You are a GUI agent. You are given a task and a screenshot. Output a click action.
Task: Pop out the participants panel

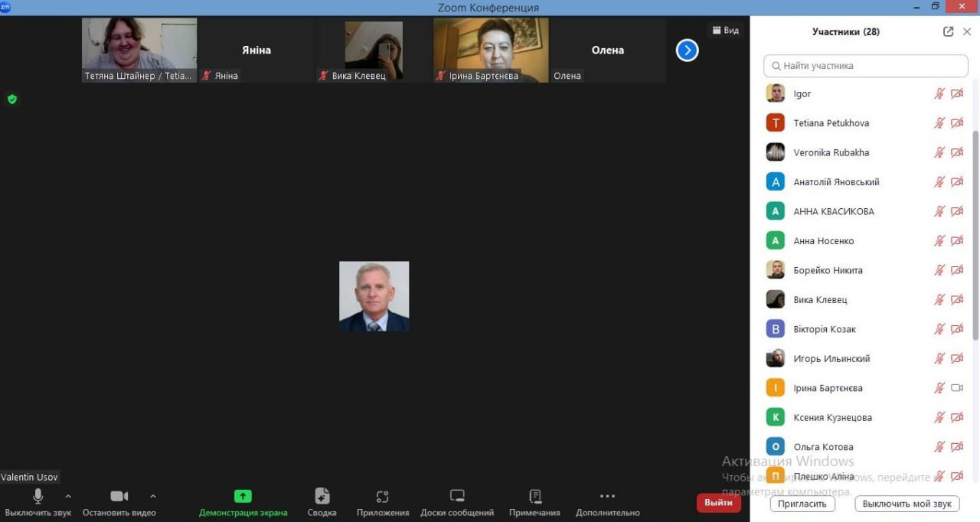pos(949,31)
